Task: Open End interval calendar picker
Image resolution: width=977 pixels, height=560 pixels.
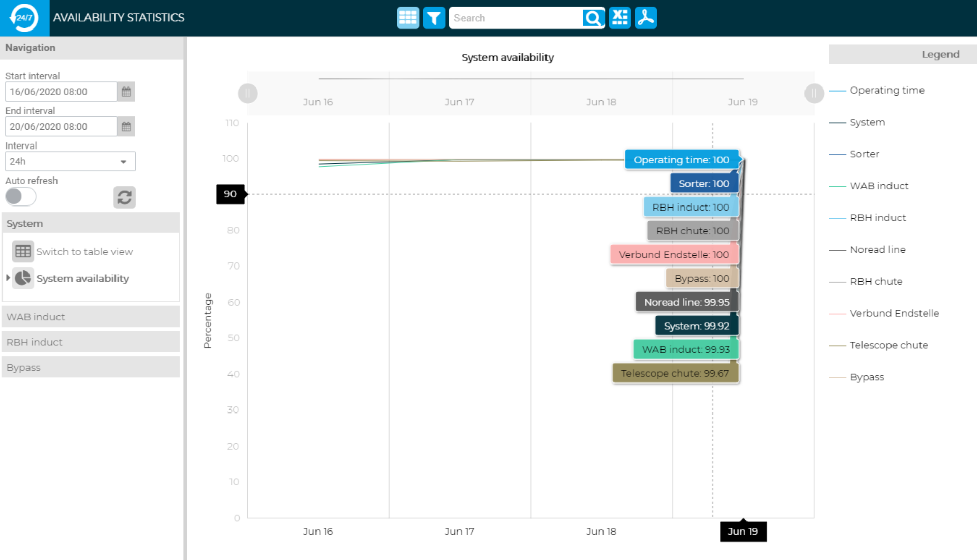Action: (126, 126)
